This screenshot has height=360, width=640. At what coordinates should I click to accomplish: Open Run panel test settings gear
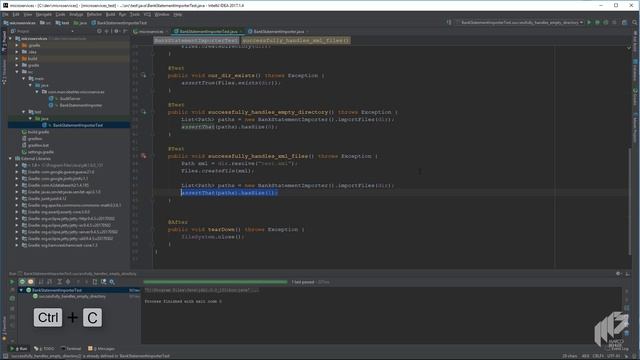click(112, 282)
